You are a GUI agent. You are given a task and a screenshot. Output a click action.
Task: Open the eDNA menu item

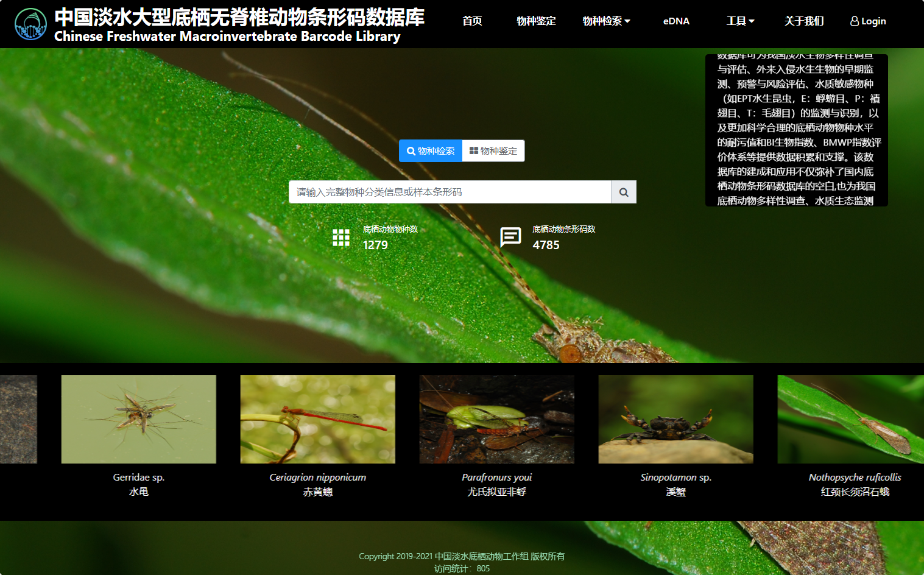coord(676,21)
